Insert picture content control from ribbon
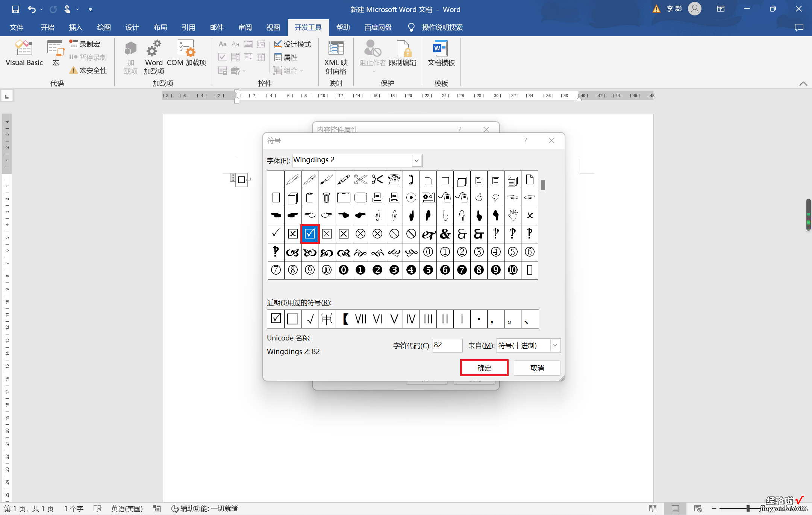Viewport: 812px width, 515px height. tap(248, 44)
